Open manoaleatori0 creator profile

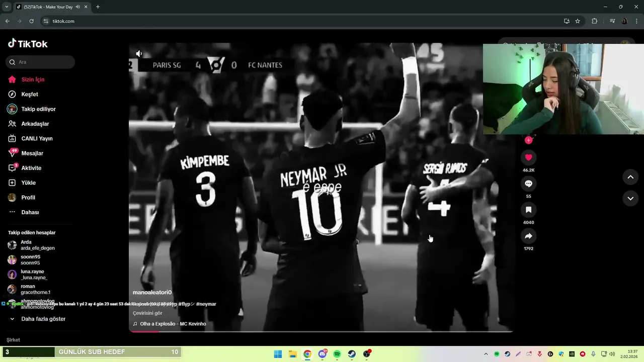152,292
